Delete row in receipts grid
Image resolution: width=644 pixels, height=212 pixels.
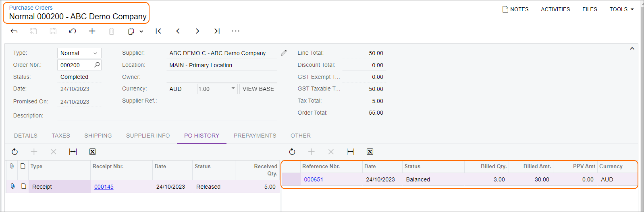(x=53, y=152)
